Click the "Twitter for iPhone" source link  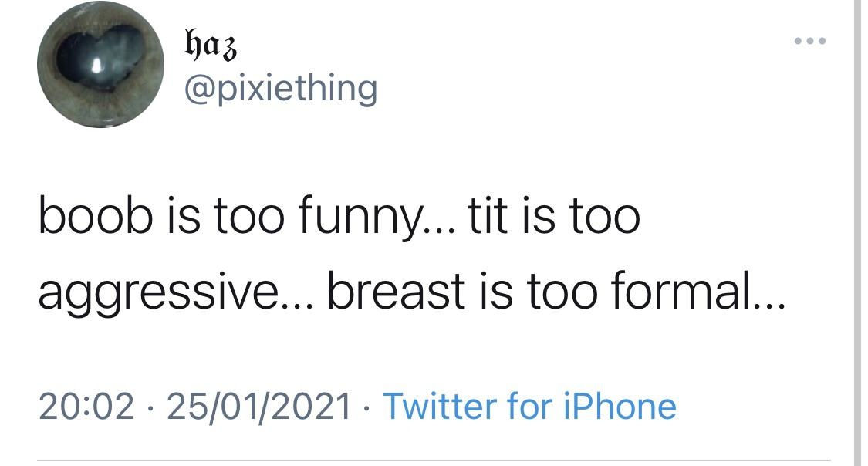point(529,406)
